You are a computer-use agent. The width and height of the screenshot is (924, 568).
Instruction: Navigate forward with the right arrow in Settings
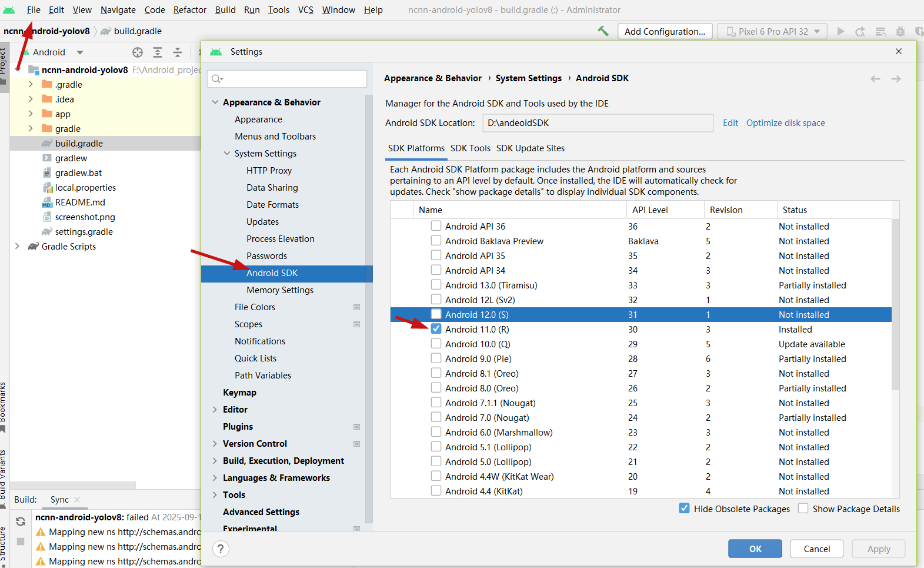click(896, 79)
